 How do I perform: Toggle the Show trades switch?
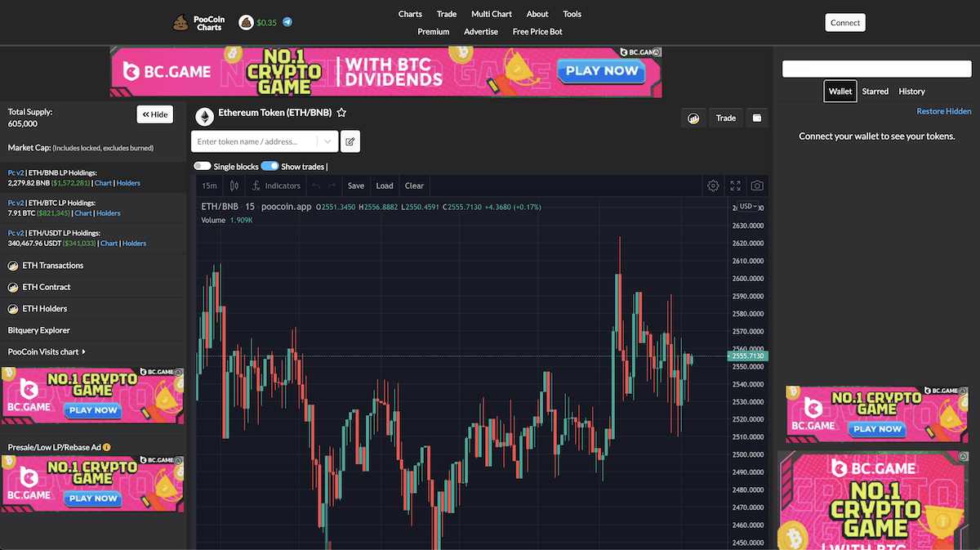(x=269, y=166)
